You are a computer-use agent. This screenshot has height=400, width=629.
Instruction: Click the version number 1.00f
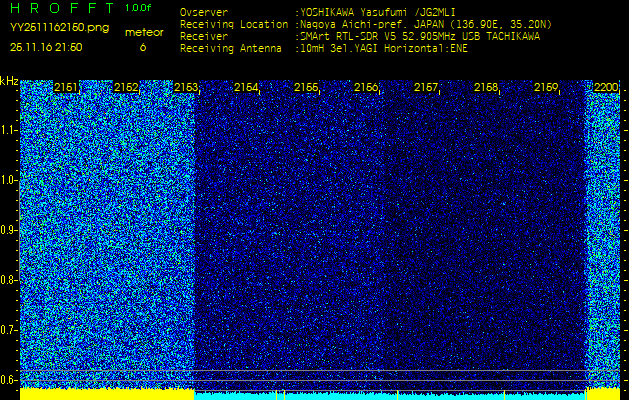click(x=138, y=8)
